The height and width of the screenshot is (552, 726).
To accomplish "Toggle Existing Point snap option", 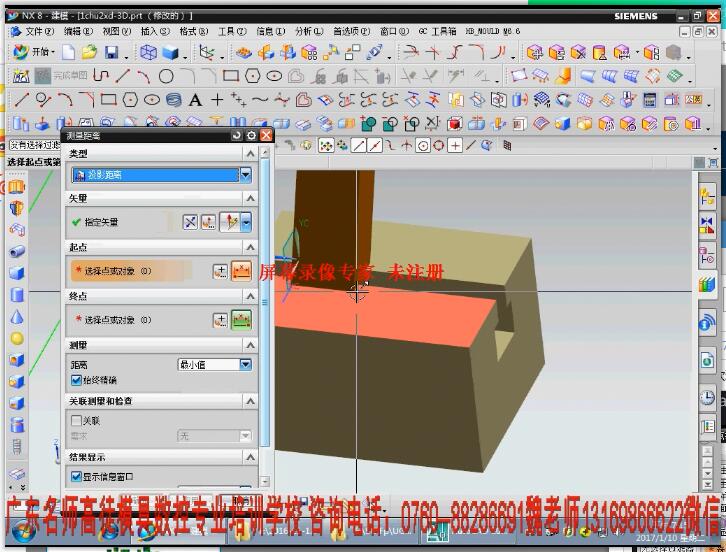I will click(x=455, y=146).
